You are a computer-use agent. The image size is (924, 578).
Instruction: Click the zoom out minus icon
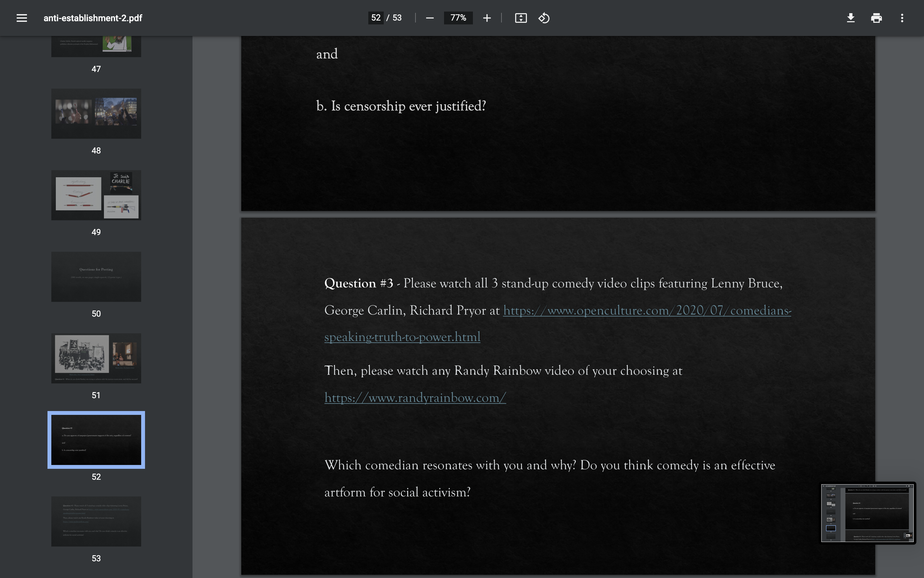430,18
